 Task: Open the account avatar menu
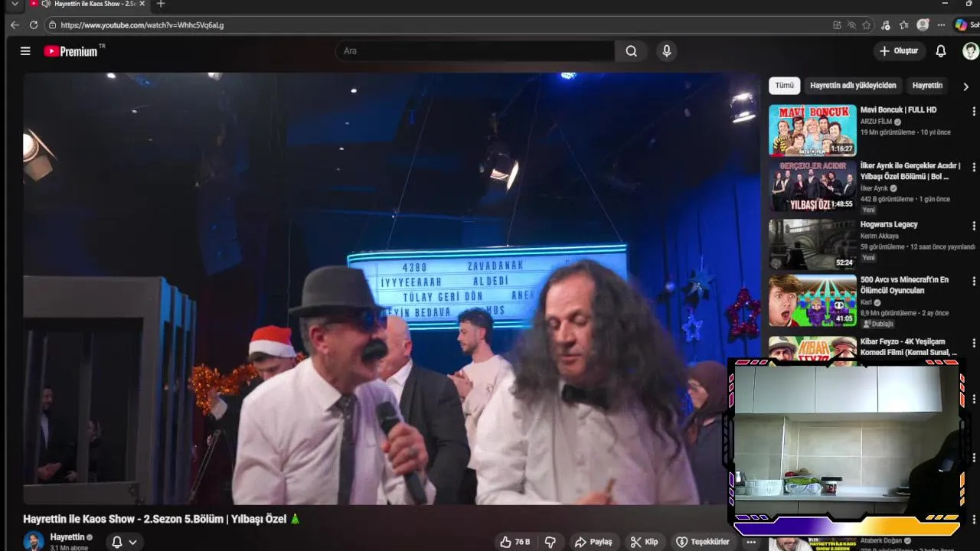(970, 51)
